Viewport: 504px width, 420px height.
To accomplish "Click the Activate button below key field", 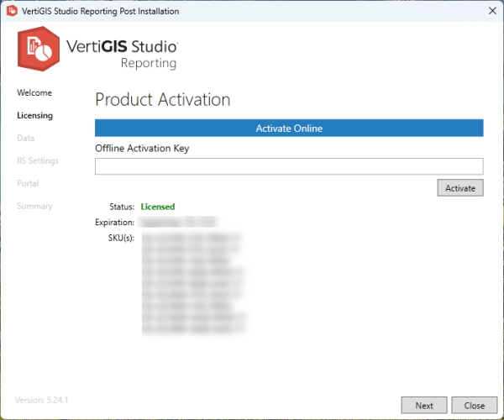I will tap(459, 188).
